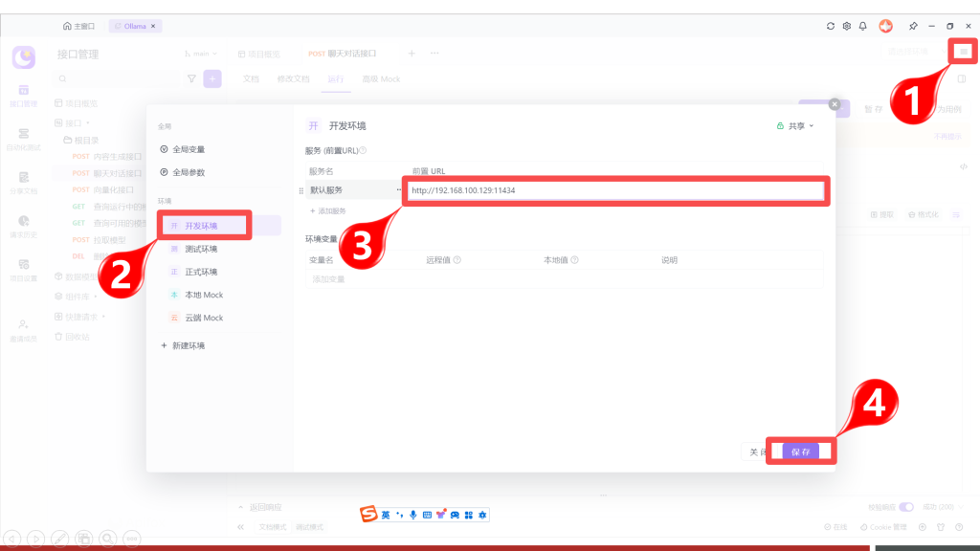This screenshot has height=551, width=980.
Task: Open the Sogou soft keyboard icon
Action: 427,515
